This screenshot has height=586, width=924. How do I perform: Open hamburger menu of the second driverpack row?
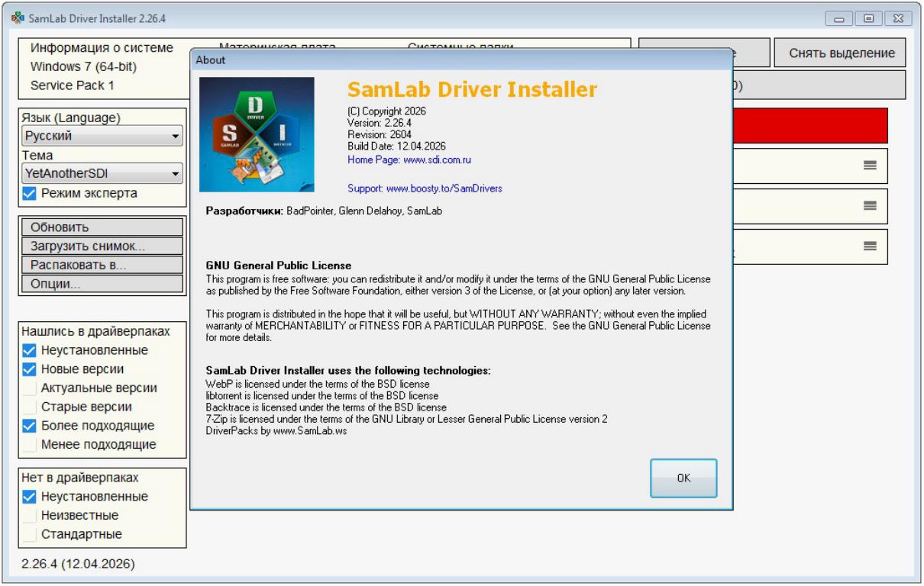869,206
